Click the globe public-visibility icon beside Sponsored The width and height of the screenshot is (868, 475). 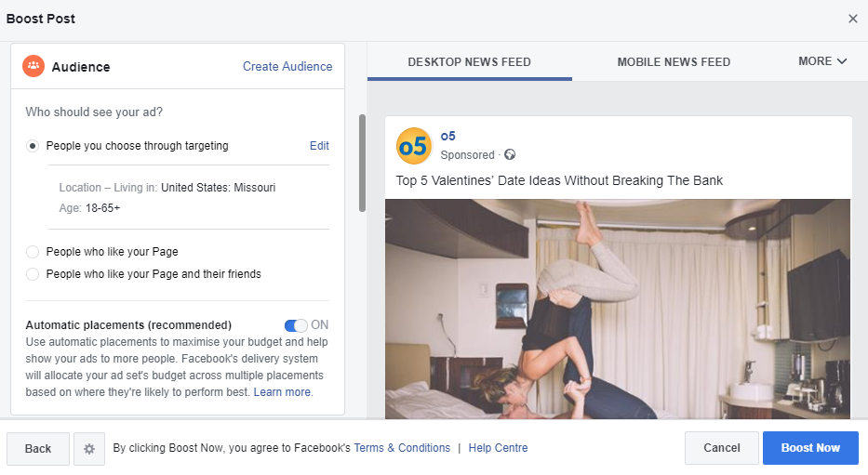coord(510,155)
